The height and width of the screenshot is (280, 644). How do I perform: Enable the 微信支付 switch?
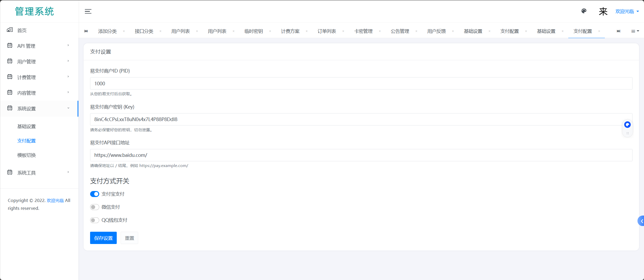coord(95,207)
